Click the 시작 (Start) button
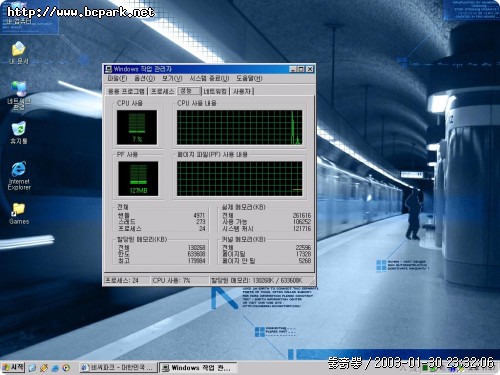The image size is (500, 375). 13,367
